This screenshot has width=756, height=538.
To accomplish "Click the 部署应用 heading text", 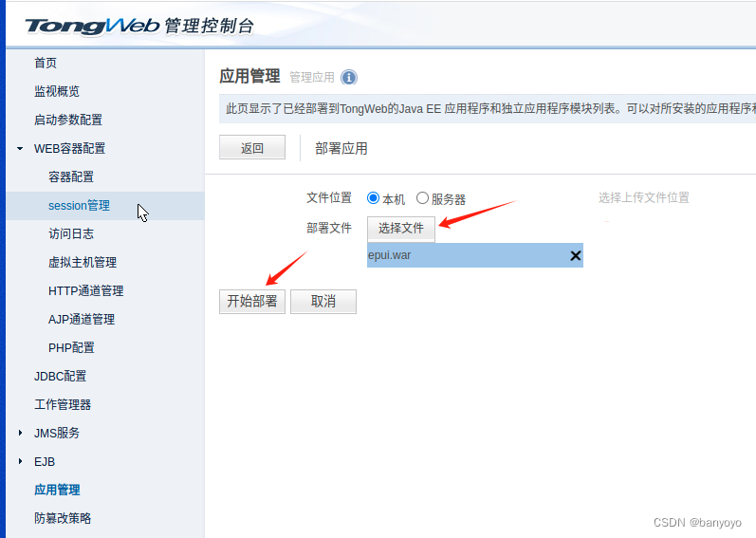I will [341, 148].
